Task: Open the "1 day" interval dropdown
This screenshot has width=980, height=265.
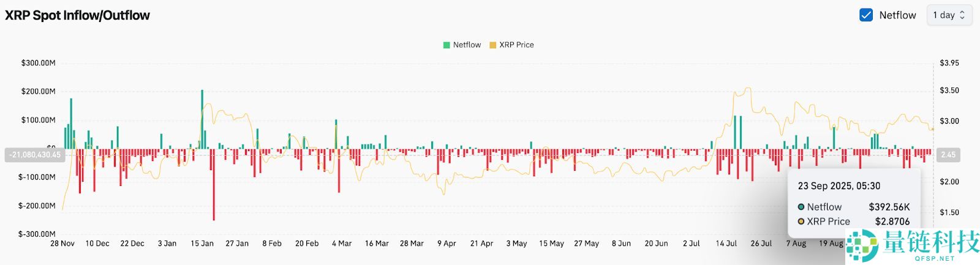Action: click(949, 15)
